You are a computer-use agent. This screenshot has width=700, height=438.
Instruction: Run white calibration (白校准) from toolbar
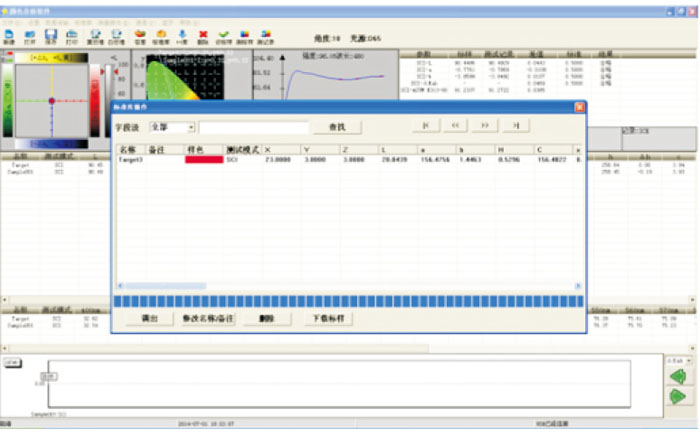(117, 37)
